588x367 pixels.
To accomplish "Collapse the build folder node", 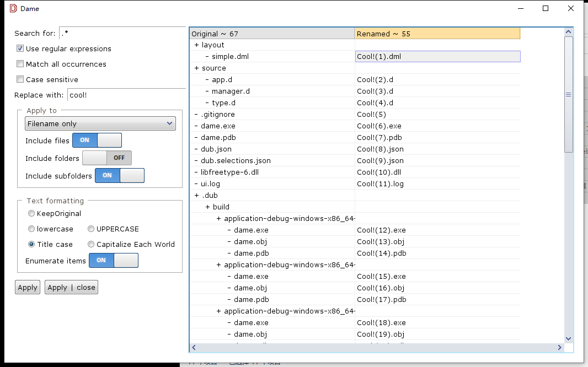I will pyautogui.click(x=207, y=207).
